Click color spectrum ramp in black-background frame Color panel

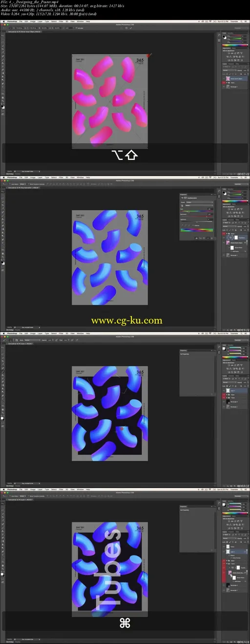coord(235,357)
